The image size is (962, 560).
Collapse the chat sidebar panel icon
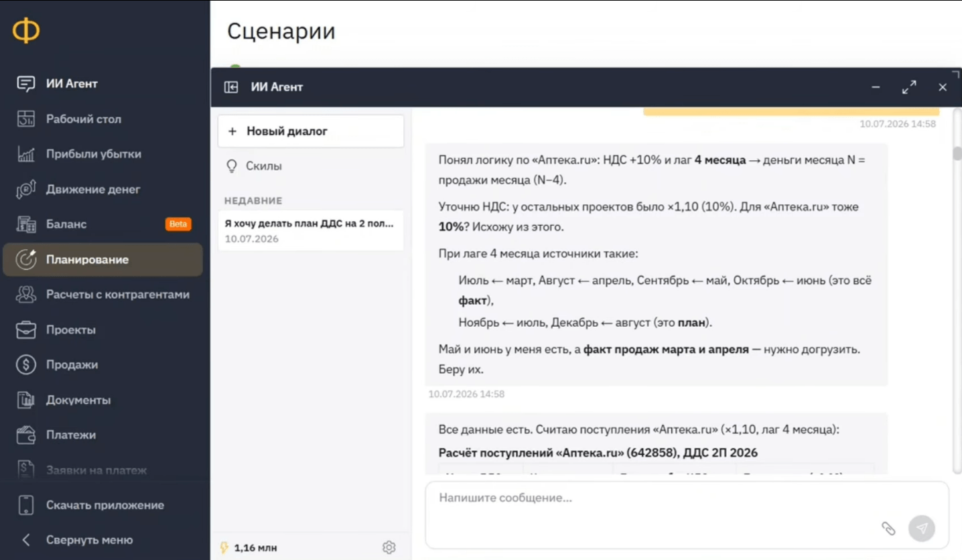[231, 87]
